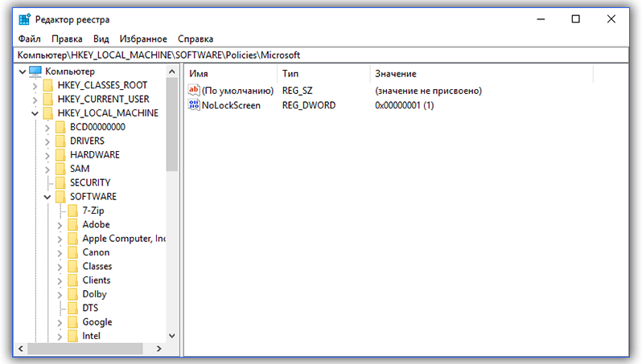Image resolution: width=642 pixels, height=364 pixels.
Task: Select the SECURITY key folder icon
Action: click(x=60, y=182)
